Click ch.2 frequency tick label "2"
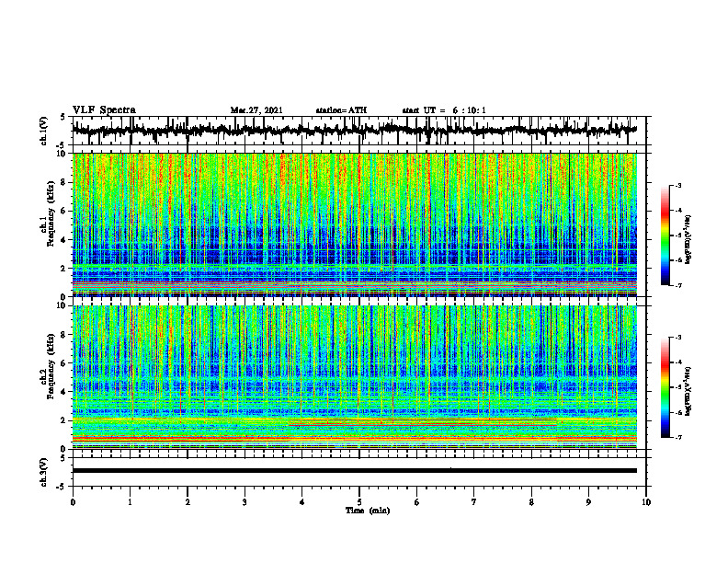 [64, 420]
